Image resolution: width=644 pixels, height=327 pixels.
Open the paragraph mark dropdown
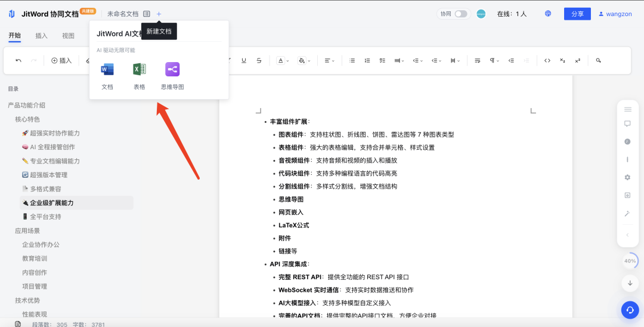pos(494,60)
